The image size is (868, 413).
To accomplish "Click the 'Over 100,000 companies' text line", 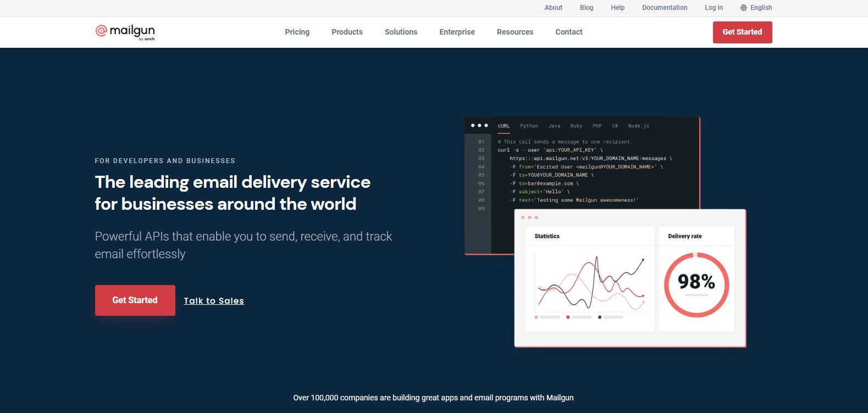I will click(x=433, y=398).
